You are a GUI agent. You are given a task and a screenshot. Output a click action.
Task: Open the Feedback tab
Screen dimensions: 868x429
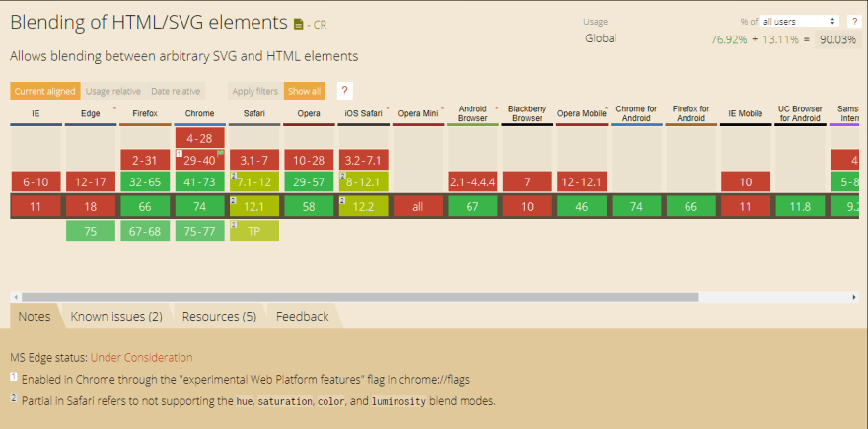(x=302, y=316)
